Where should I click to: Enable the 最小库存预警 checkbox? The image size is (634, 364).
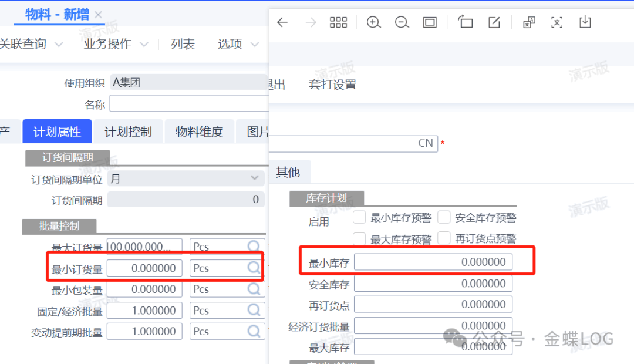click(359, 218)
